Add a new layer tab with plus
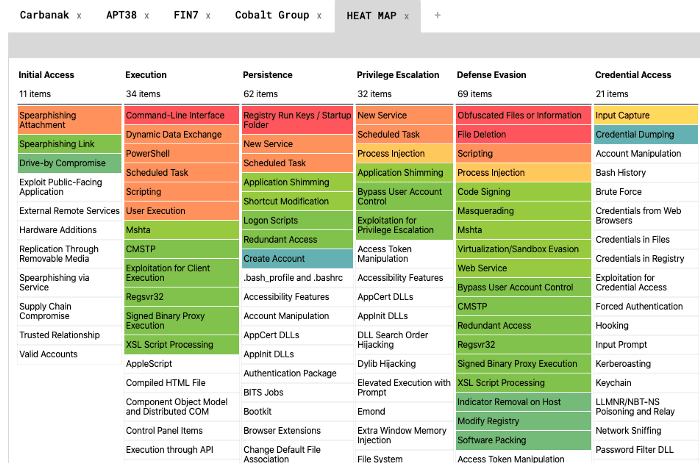The width and height of the screenshot is (700, 463). tap(437, 16)
